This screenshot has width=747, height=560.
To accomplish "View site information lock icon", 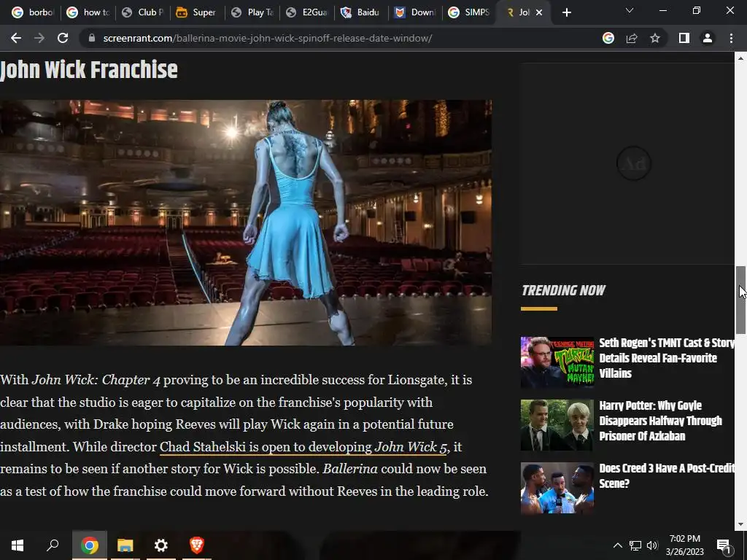I will point(92,38).
